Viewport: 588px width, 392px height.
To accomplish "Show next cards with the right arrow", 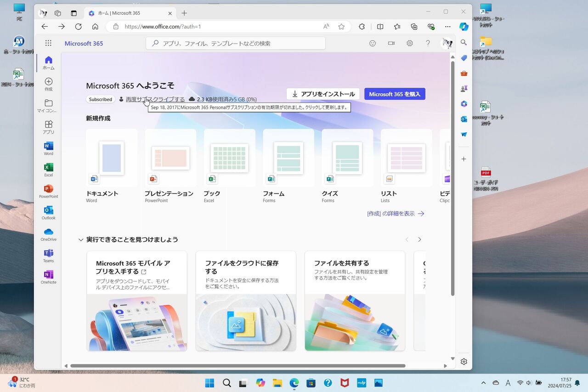I will 419,239.
